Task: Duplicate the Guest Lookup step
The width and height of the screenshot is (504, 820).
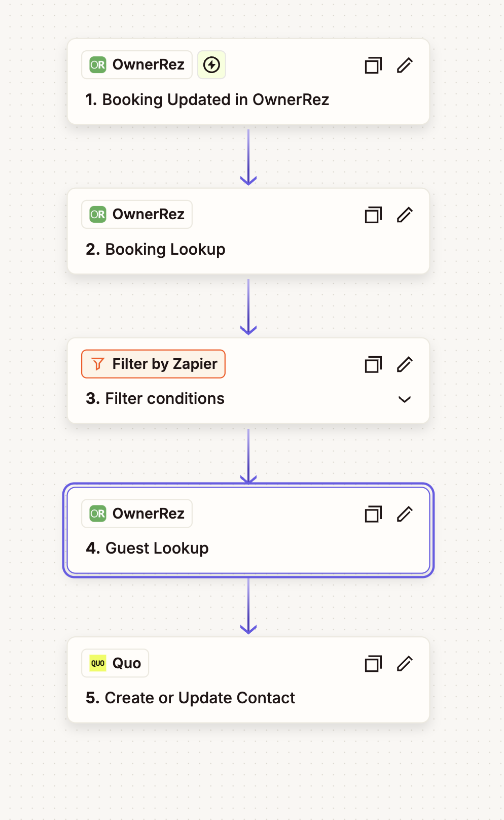Action: click(373, 514)
